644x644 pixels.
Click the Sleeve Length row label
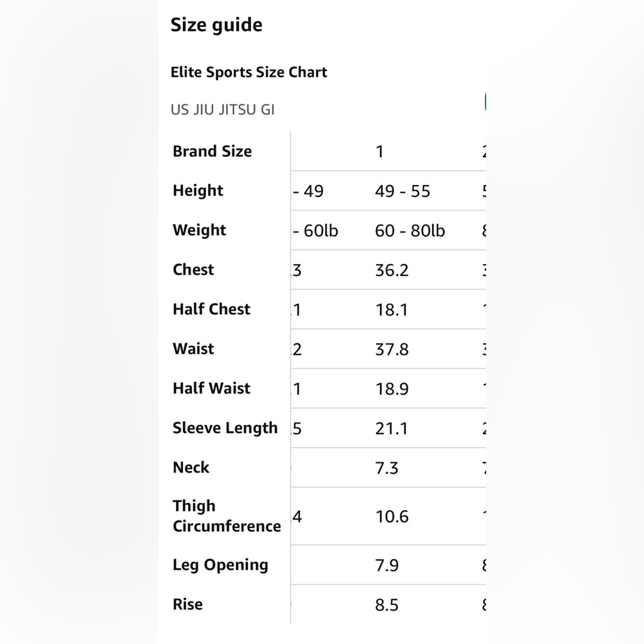pyautogui.click(x=225, y=428)
